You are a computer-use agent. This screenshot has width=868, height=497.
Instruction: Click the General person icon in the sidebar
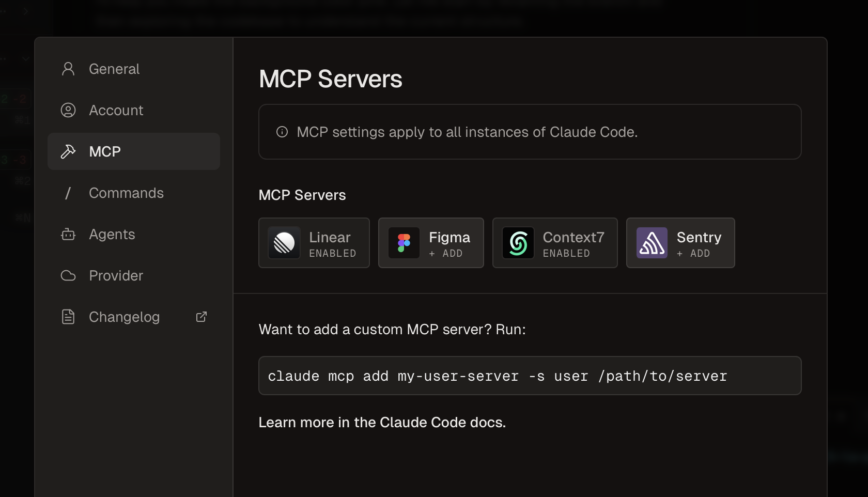pyautogui.click(x=68, y=69)
